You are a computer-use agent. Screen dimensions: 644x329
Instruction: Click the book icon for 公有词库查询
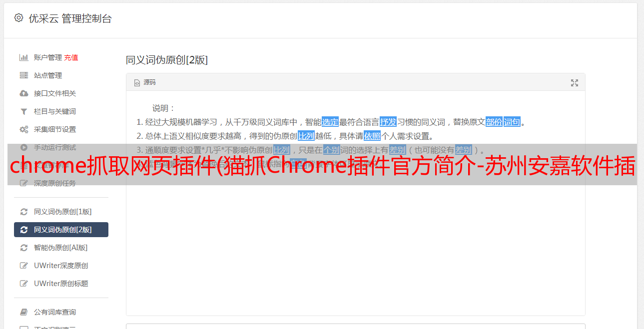(x=23, y=312)
